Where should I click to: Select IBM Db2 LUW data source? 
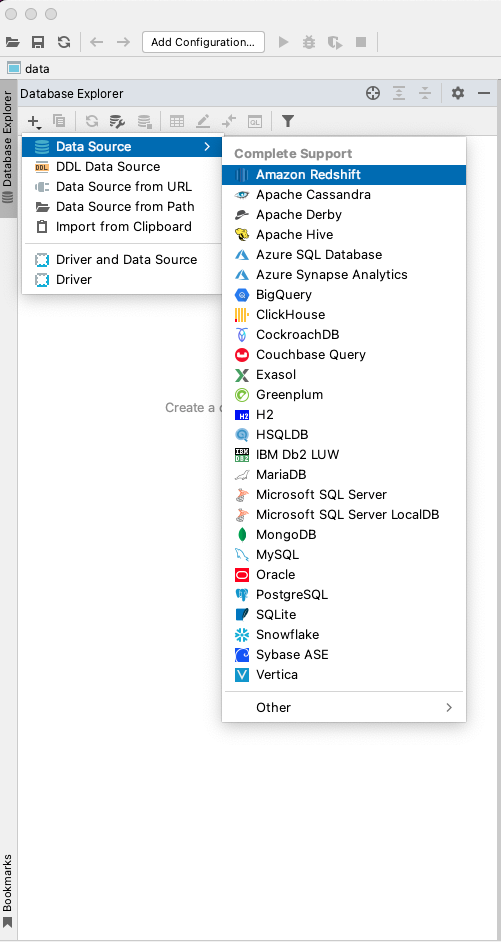(x=344, y=454)
